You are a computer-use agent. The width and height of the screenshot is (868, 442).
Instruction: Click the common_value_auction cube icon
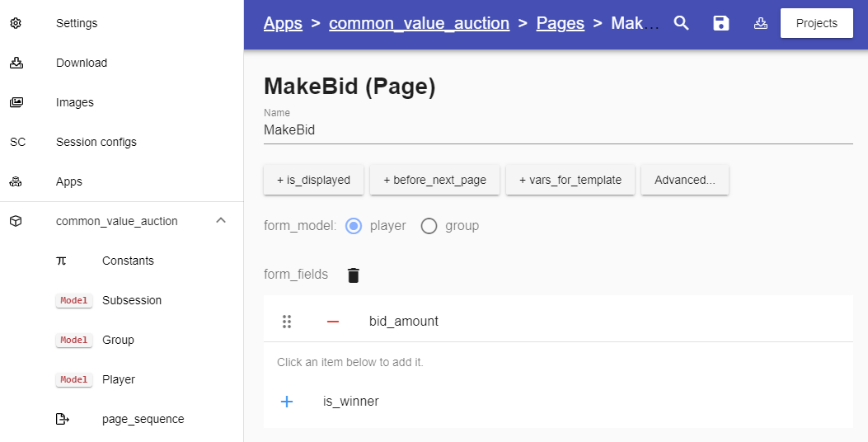pyautogui.click(x=16, y=221)
